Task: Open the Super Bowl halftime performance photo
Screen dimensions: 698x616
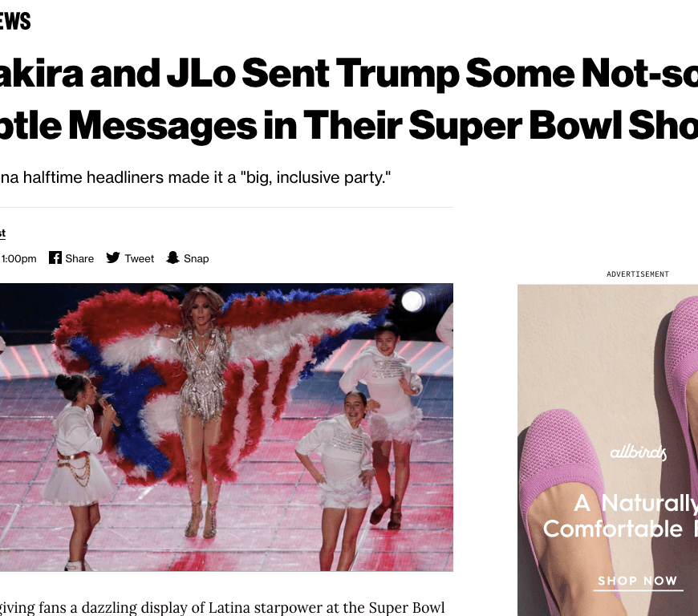Action: pos(226,428)
